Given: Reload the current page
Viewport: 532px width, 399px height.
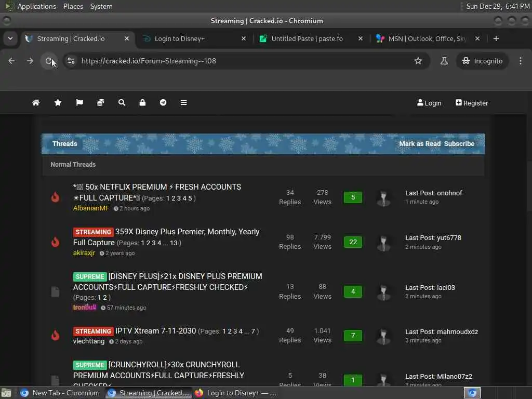Looking at the screenshot, I should pyautogui.click(x=48, y=61).
